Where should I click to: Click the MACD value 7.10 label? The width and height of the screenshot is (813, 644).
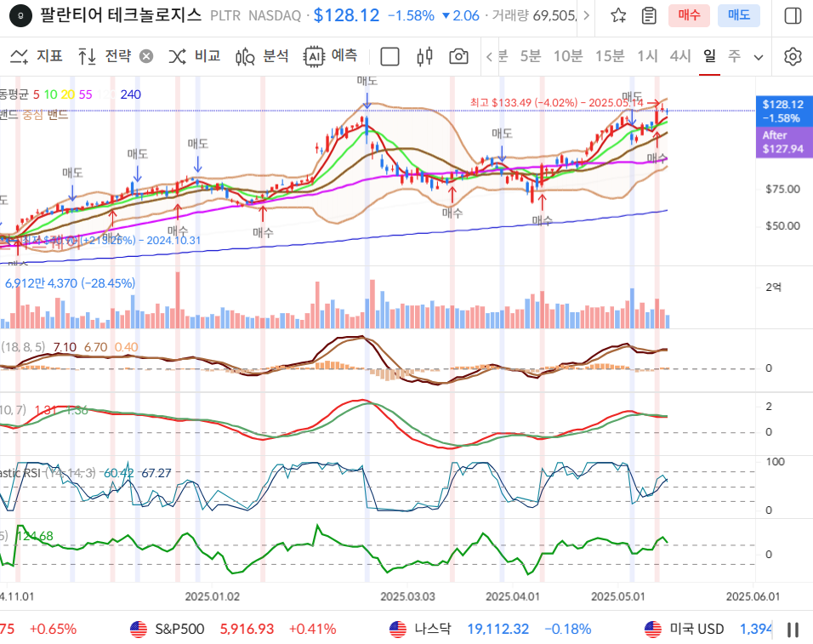coord(65,347)
